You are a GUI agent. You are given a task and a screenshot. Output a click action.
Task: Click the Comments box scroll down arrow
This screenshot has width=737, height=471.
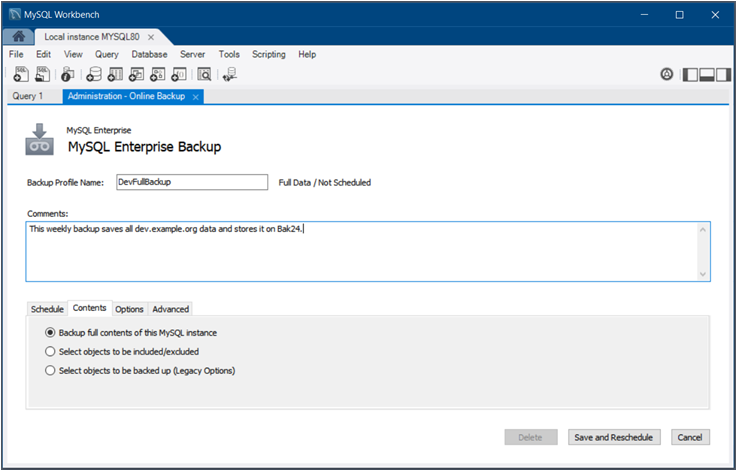(x=703, y=274)
